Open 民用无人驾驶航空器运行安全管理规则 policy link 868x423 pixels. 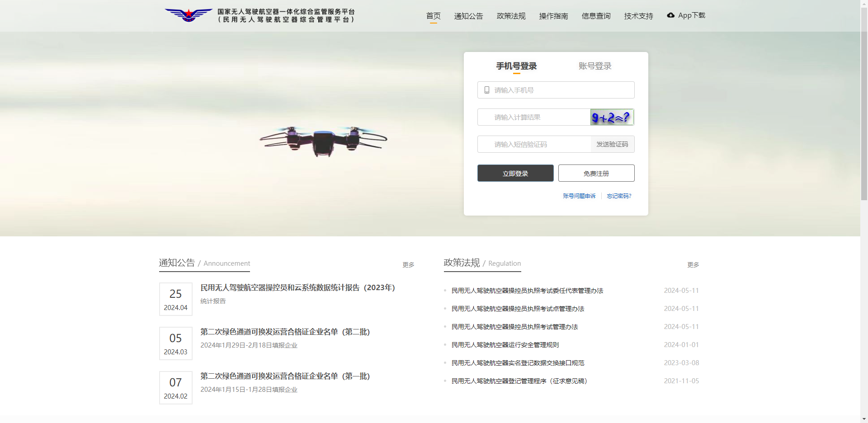click(505, 345)
